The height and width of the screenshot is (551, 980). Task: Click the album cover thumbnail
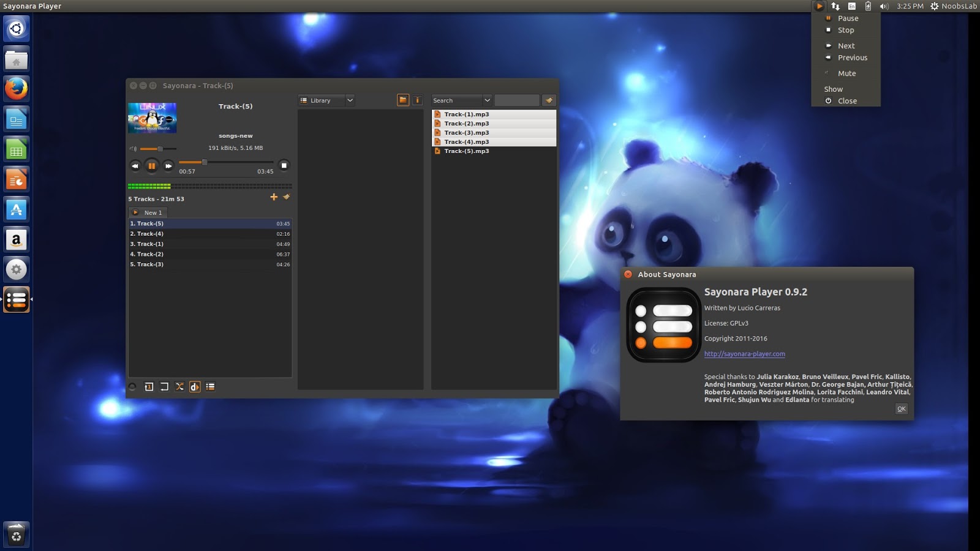point(153,118)
